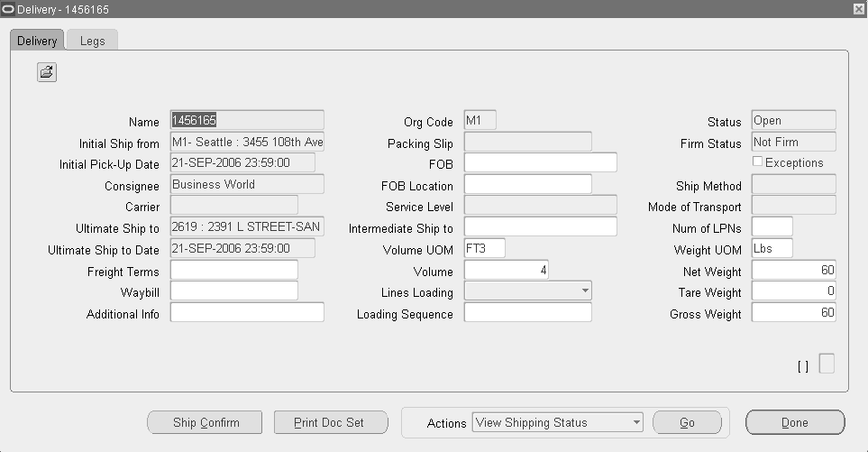This screenshot has height=452, width=868.
Task: Click the Service Level field
Action: 540,205
